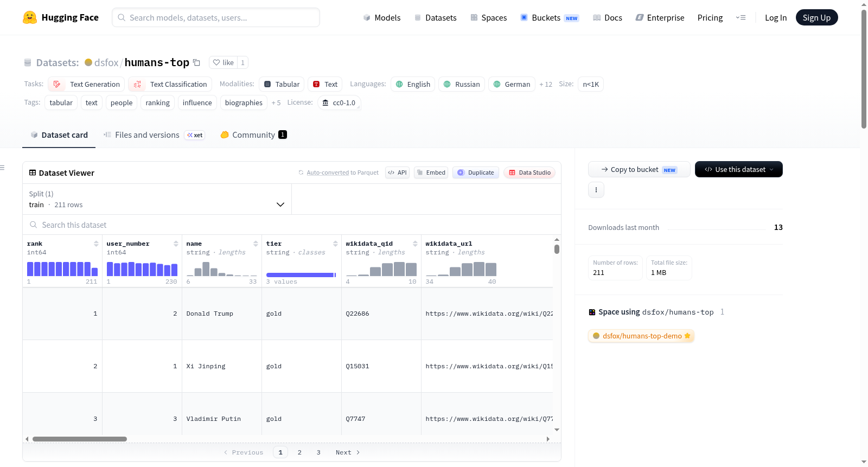Click the Pricing link

click(710, 18)
